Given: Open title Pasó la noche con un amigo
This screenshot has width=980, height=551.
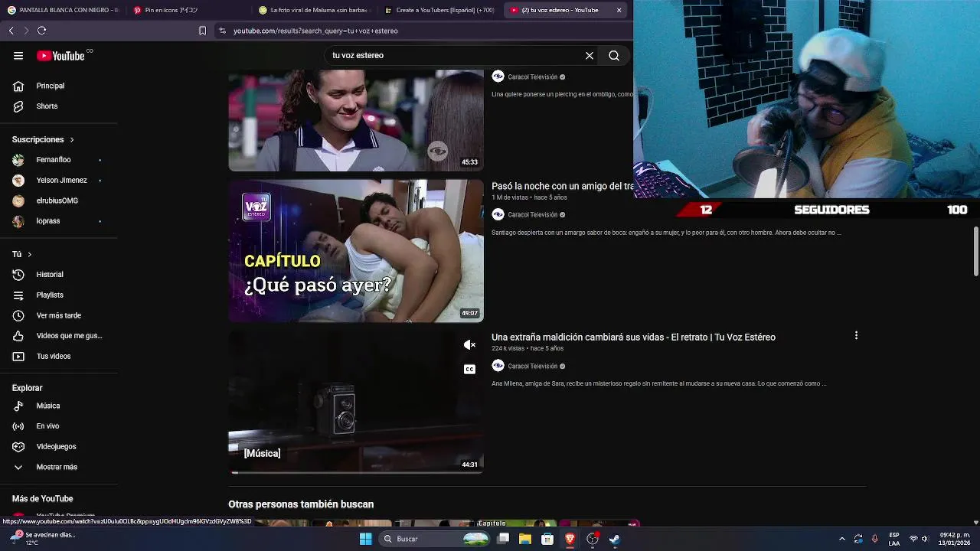Looking at the screenshot, I should 563,186.
